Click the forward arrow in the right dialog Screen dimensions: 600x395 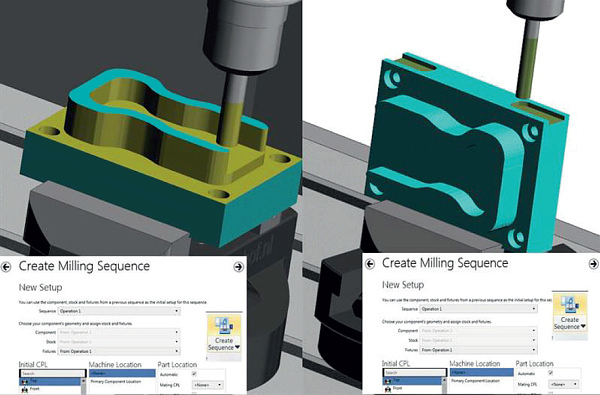[x=593, y=264]
